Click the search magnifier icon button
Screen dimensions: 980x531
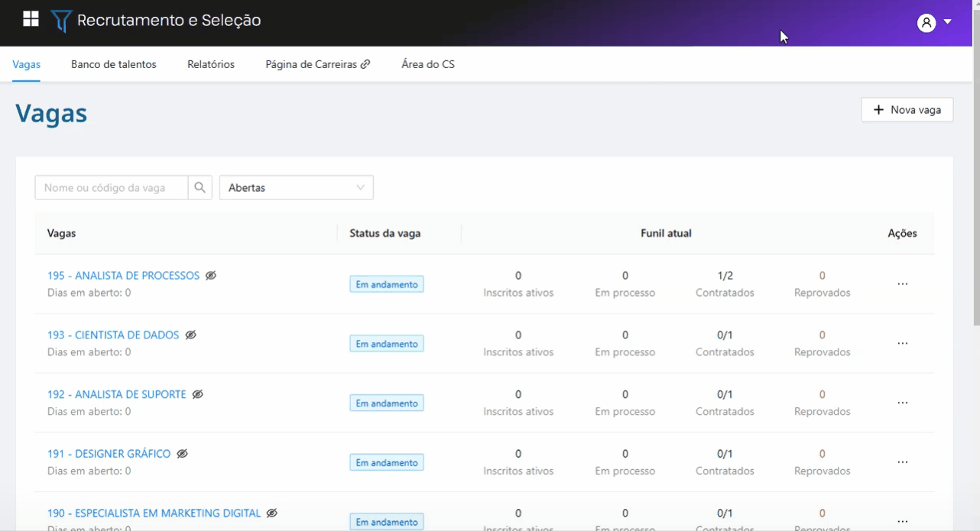coord(200,188)
